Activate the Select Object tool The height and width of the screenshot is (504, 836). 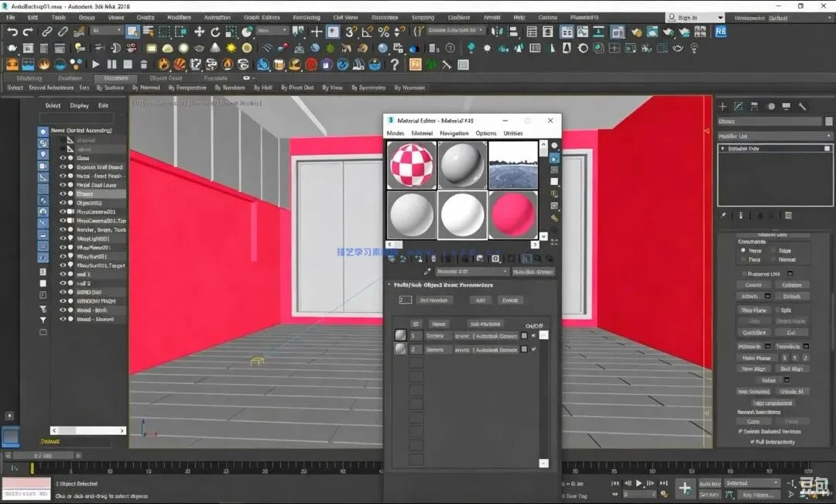[x=132, y=32]
